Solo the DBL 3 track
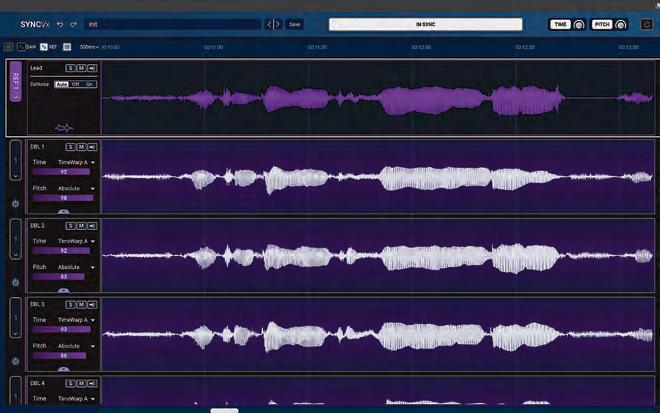The image size is (660, 413). coord(70,304)
